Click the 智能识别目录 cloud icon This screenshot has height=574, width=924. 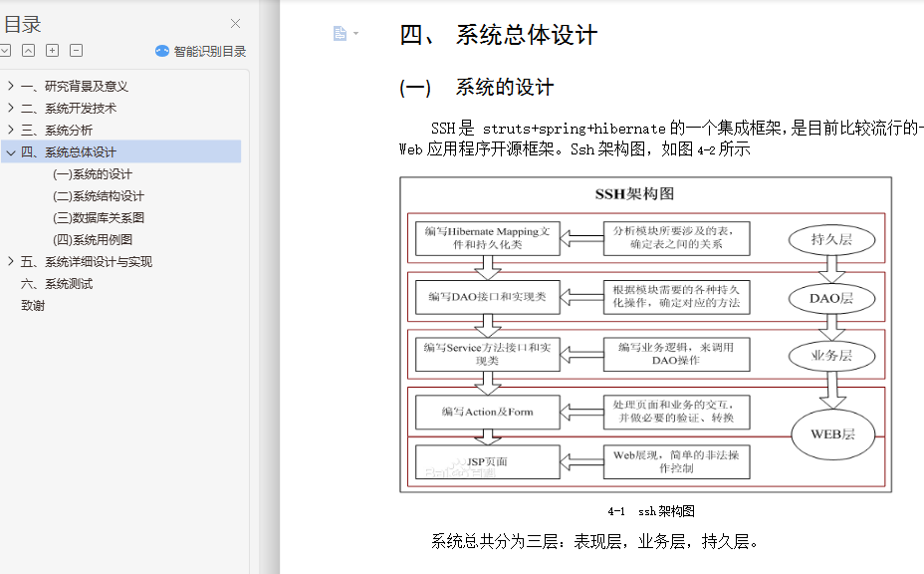[x=162, y=52]
